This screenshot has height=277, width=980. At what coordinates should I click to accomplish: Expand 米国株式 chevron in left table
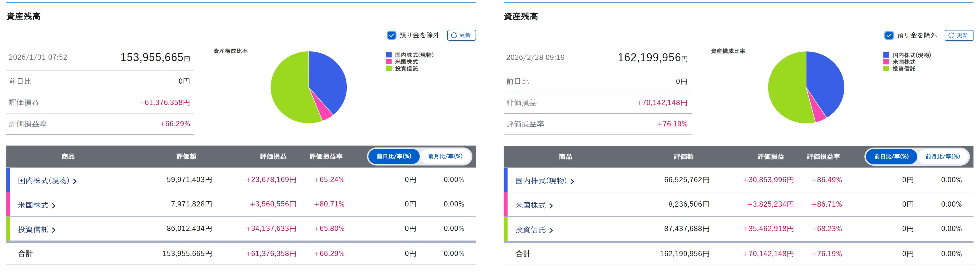[x=54, y=206]
